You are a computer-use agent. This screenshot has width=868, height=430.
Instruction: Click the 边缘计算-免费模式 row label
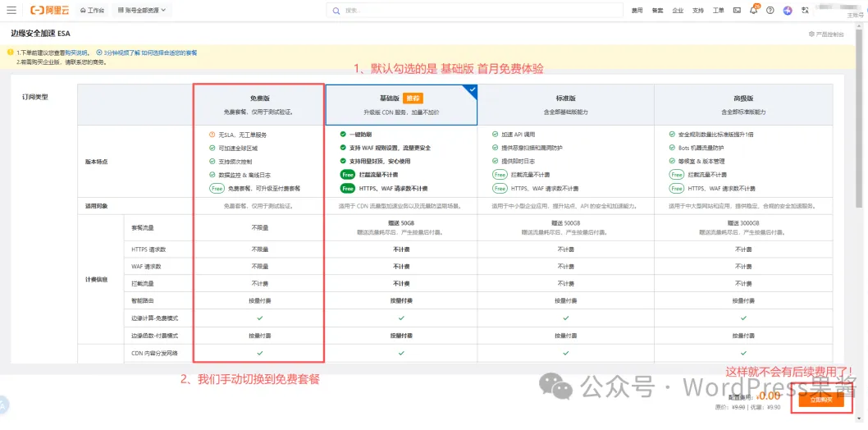[x=154, y=318]
